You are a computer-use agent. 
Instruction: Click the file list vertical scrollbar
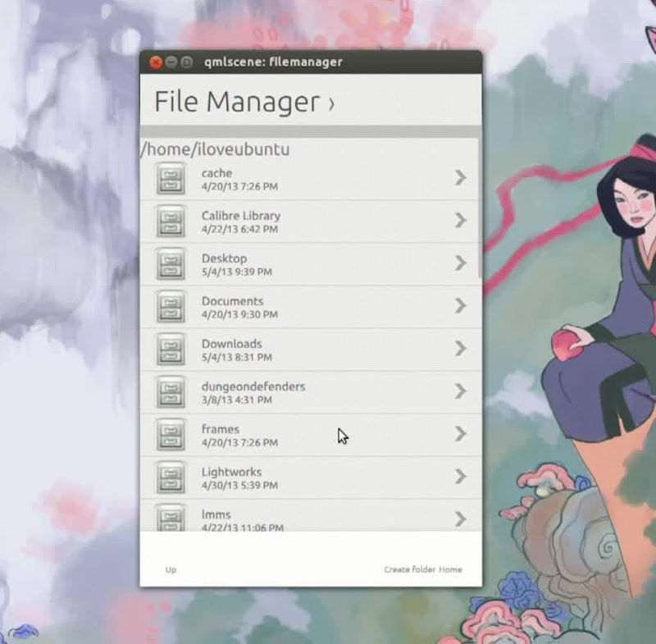coord(480,208)
